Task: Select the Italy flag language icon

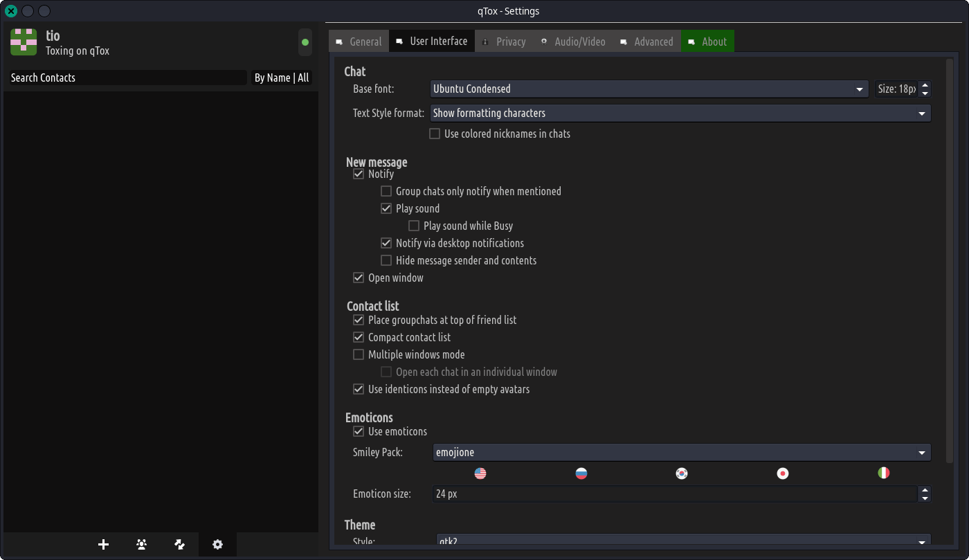Action: click(884, 473)
